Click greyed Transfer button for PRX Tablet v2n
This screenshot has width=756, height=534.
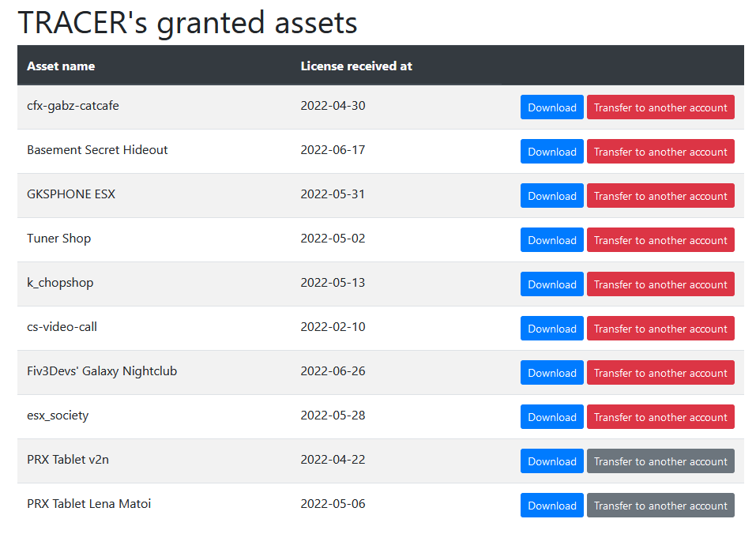tap(660, 461)
